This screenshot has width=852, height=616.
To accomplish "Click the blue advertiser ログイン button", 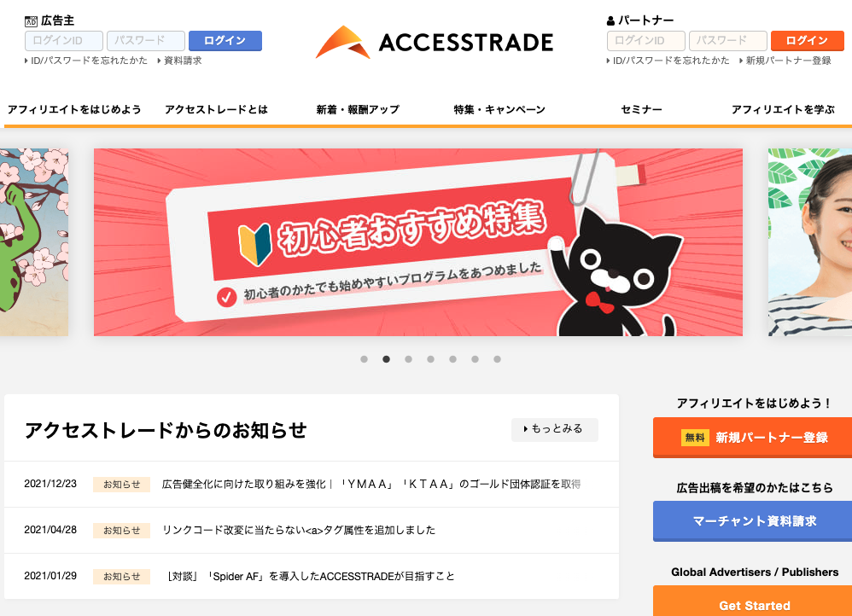I will [x=225, y=41].
